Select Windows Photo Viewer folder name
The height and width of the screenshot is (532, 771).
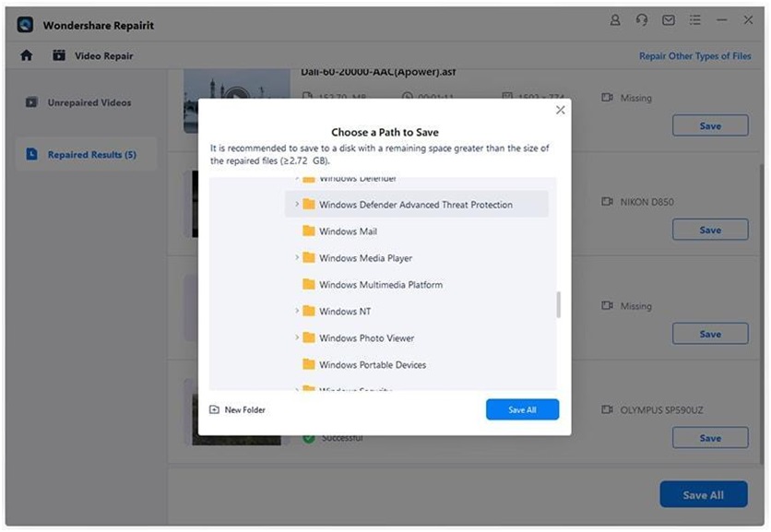coord(366,337)
